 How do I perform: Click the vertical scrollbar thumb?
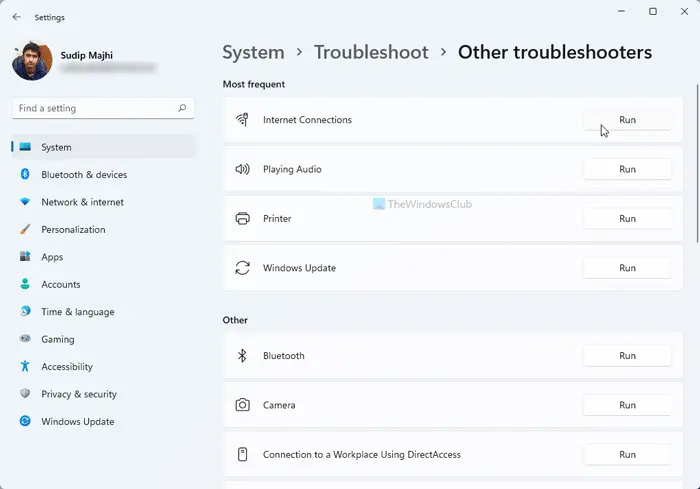[x=697, y=163]
